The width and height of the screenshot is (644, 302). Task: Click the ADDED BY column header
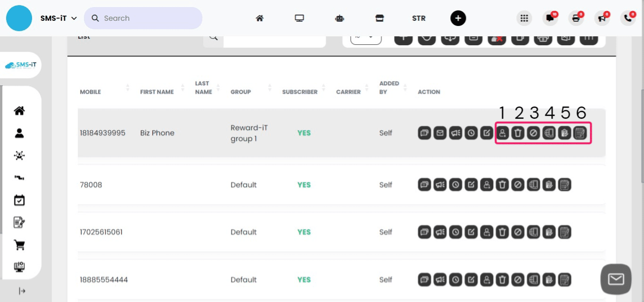[389, 88]
